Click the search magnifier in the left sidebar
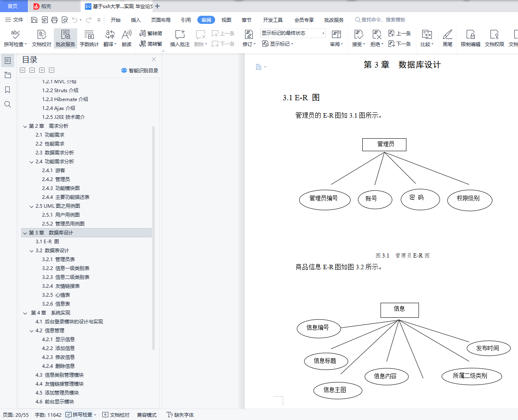The width and height of the screenshot is (518, 420). [8, 104]
